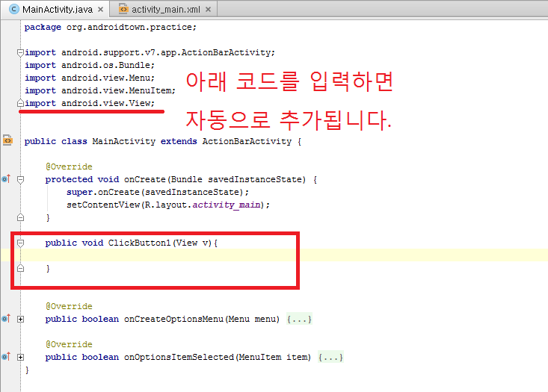
Task: Click the Java class icon on MainActivity.java tab
Action: pos(14,9)
